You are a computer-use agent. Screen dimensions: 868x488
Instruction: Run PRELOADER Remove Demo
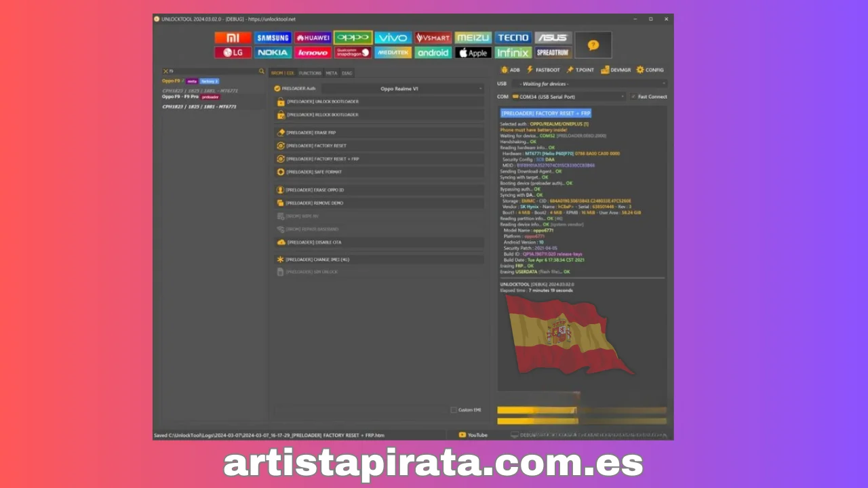click(x=380, y=203)
